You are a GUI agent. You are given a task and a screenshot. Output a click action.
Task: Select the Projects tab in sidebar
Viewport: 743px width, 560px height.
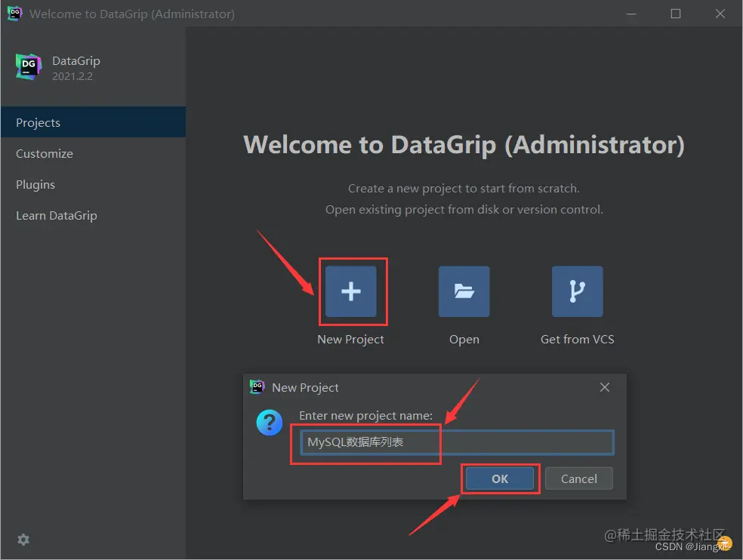(94, 122)
